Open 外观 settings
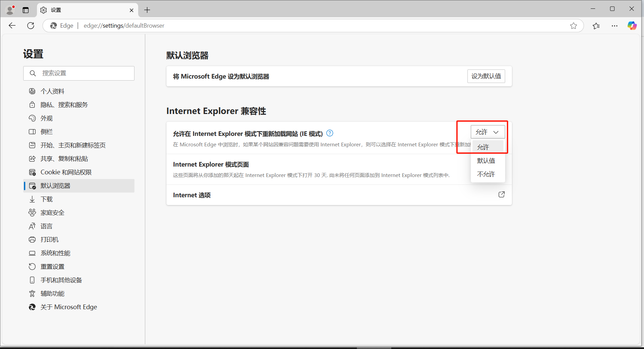This screenshot has height=349, width=644. [x=79, y=118]
